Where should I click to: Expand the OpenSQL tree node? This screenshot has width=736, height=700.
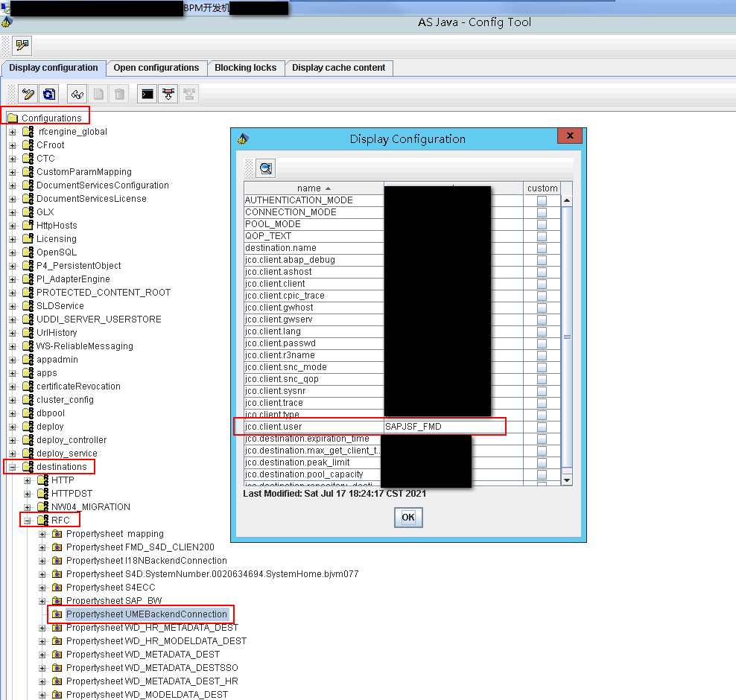pos(13,252)
